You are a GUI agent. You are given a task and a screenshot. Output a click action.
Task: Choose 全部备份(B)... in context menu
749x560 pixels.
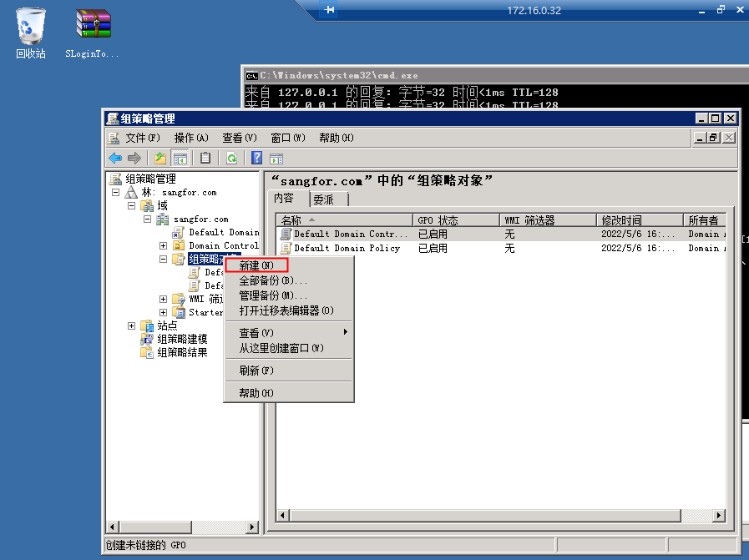tap(273, 280)
